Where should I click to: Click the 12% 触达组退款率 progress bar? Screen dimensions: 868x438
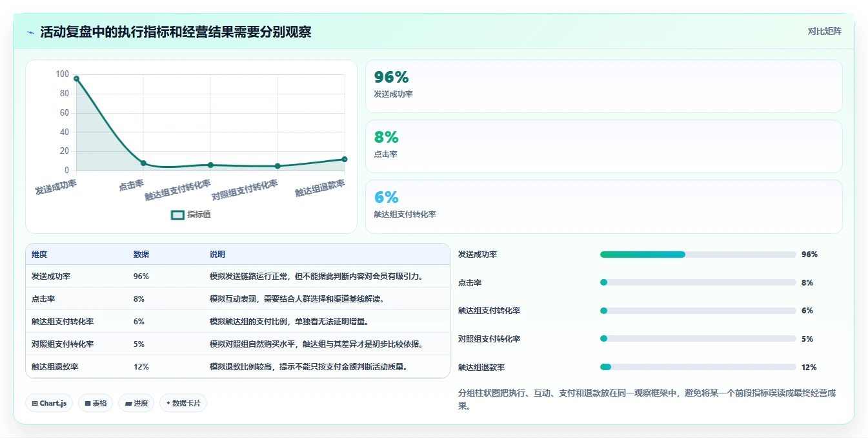(x=698, y=367)
